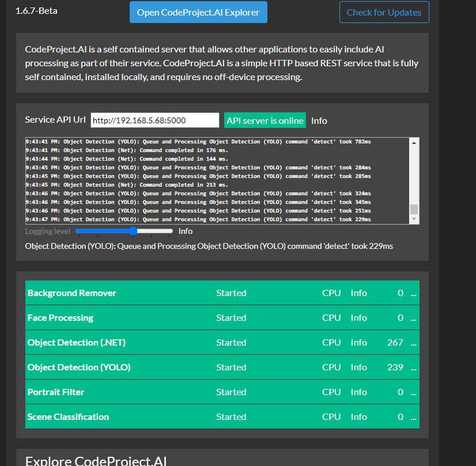476x466 pixels.
Task: Click the Info label beside the API server status
Action: pos(319,121)
